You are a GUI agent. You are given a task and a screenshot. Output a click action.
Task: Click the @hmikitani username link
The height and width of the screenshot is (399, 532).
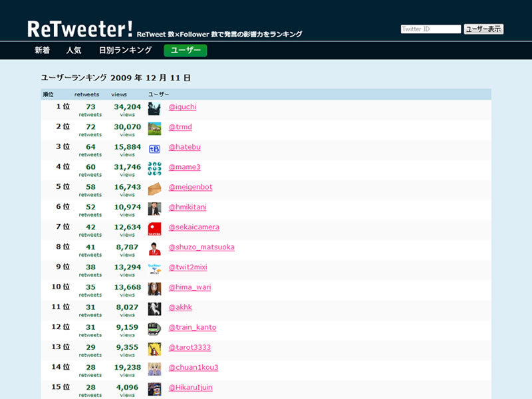coord(188,207)
